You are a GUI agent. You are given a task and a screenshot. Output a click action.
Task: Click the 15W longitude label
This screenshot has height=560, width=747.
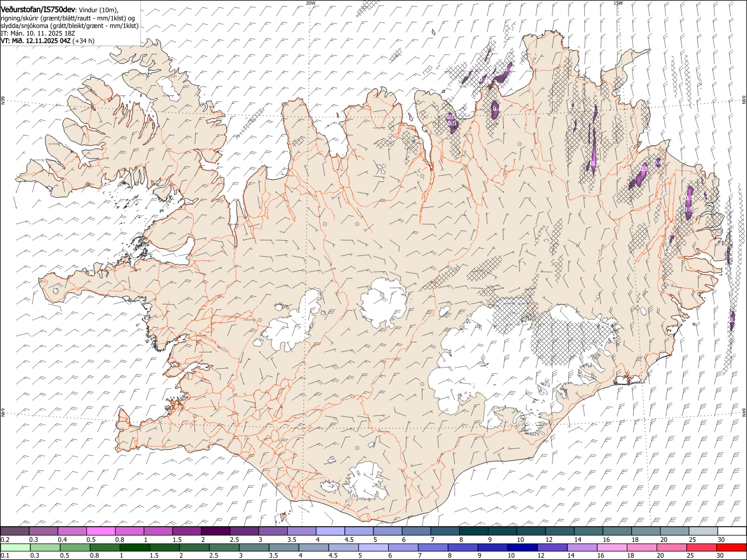(x=618, y=3)
